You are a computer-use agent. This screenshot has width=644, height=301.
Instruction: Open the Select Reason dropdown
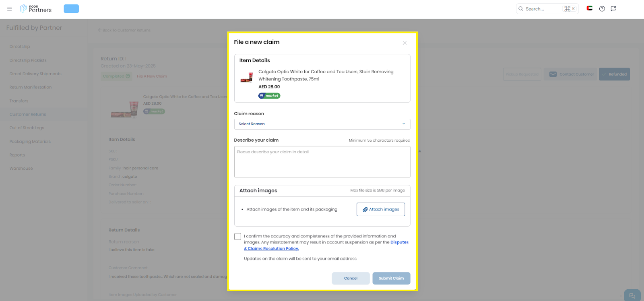point(322,124)
